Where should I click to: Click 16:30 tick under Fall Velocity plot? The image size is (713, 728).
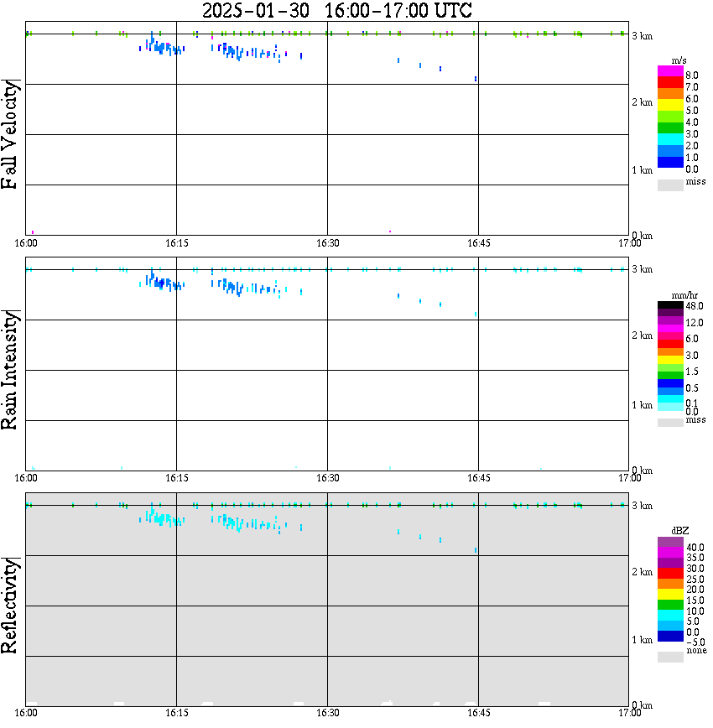point(327,243)
